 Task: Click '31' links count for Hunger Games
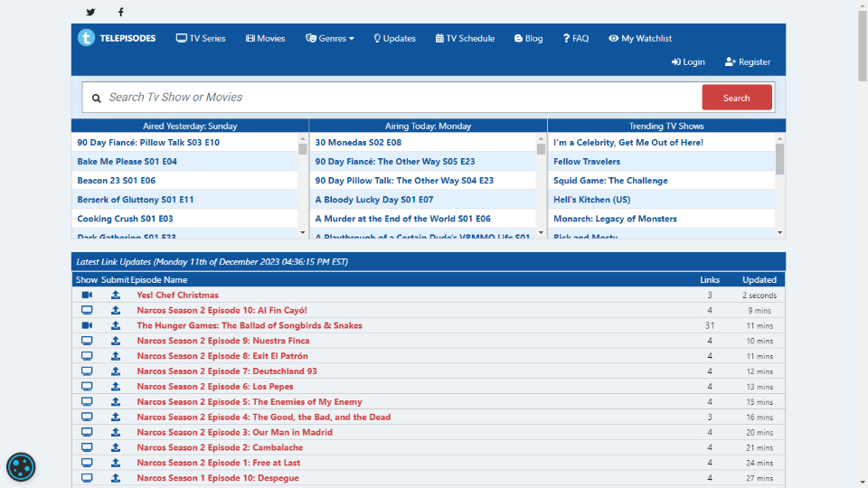point(710,325)
